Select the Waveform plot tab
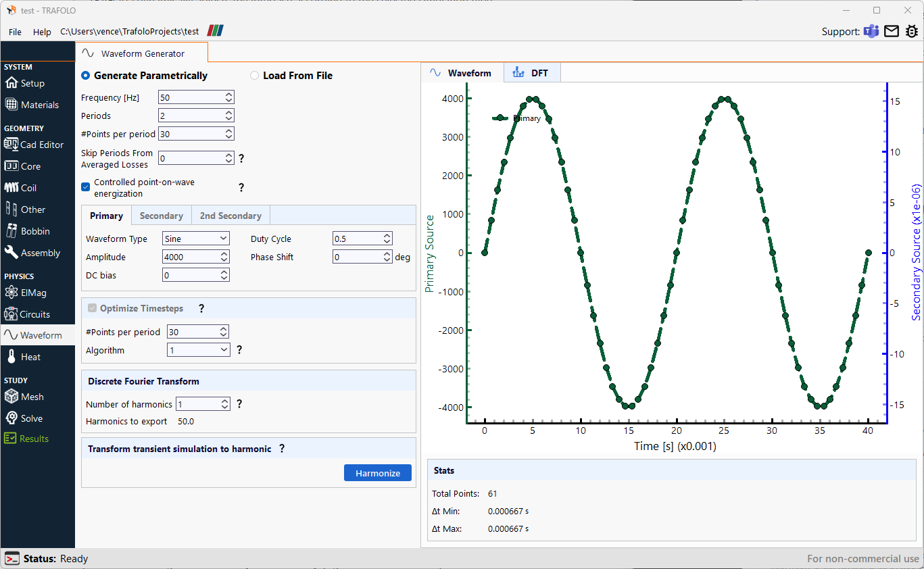This screenshot has height=569, width=924. pyautogui.click(x=462, y=73)
